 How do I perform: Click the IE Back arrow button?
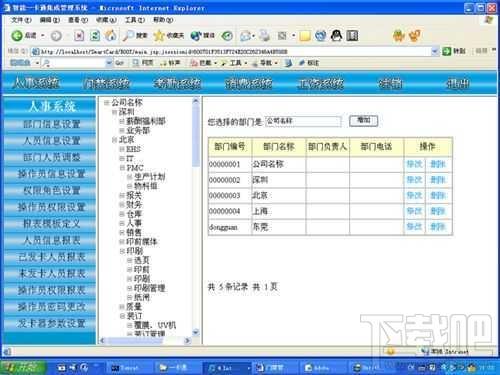pos(17,36)
